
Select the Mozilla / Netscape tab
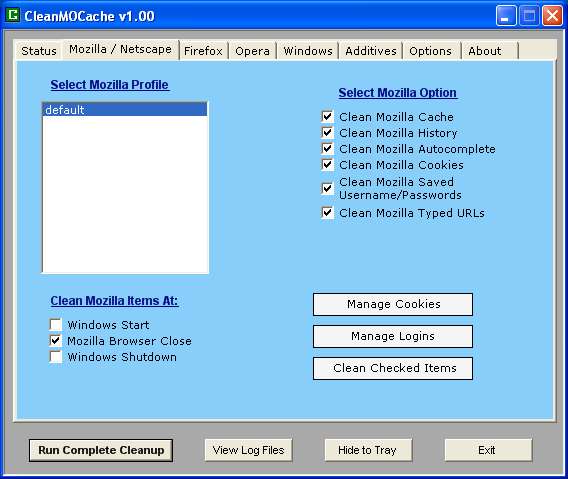(120, 49)
